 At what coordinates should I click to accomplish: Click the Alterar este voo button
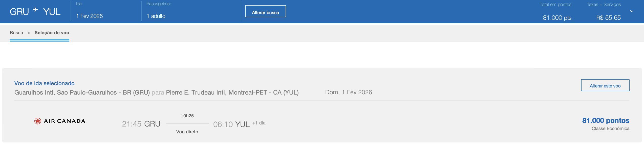pyautogui.click(x=605, y=86)
